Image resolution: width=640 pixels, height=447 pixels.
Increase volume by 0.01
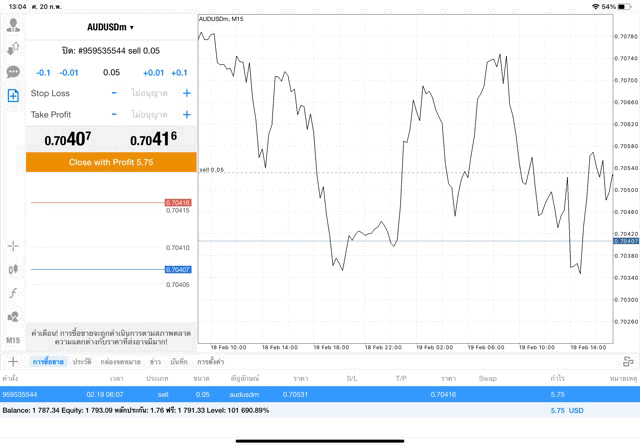click(153, 73)
